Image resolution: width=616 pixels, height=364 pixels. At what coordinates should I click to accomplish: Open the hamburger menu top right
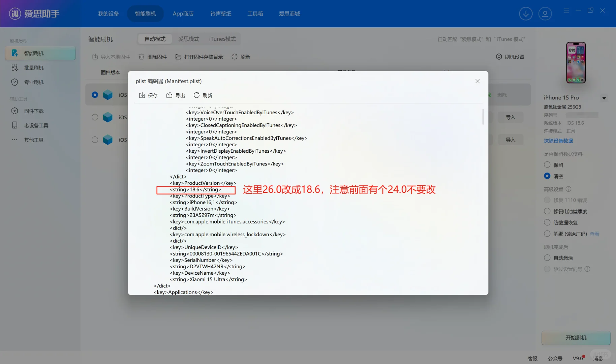pyautogui.click(x=566, y=10)
